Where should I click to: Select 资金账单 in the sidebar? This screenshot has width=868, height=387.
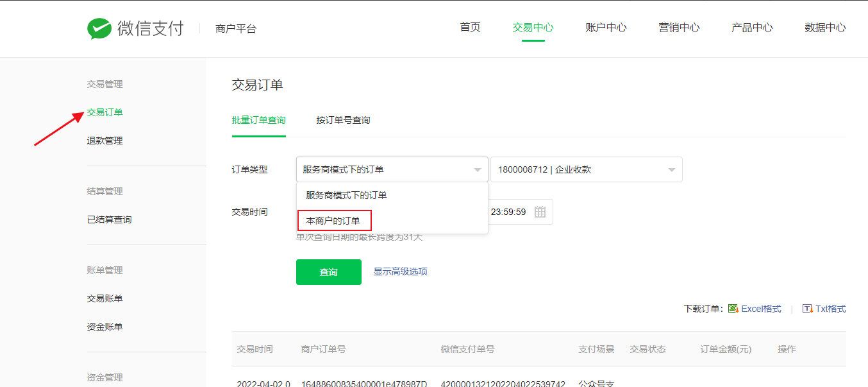pyautogui.click(x=105, y=327)
